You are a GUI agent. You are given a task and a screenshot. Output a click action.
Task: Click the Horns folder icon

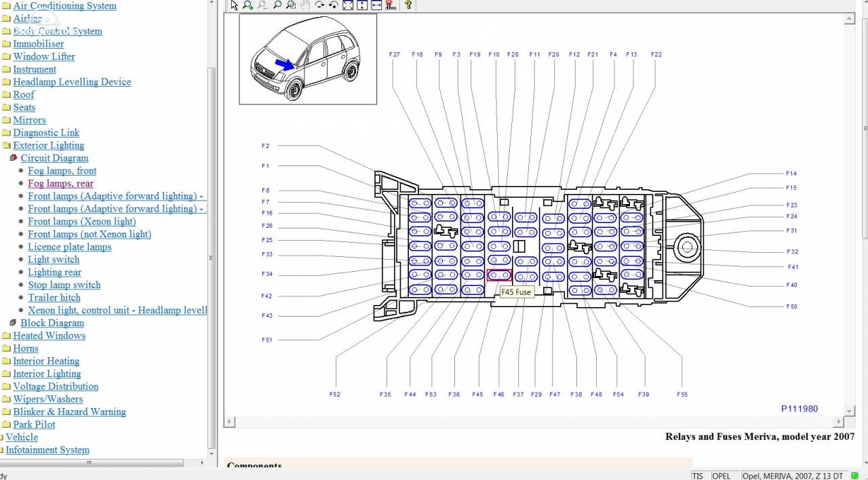point(6,348)
